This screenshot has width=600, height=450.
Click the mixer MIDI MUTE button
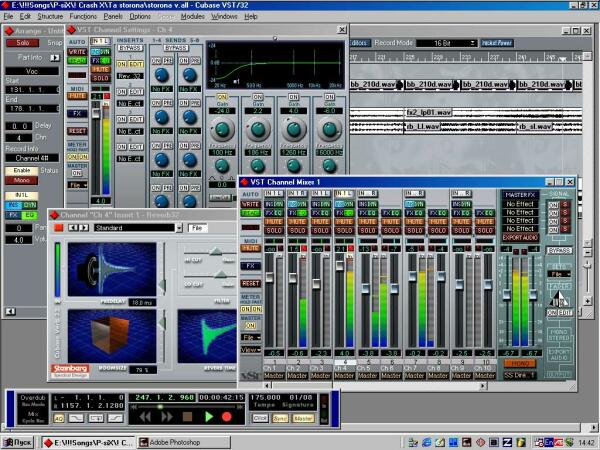coord(251,248)
